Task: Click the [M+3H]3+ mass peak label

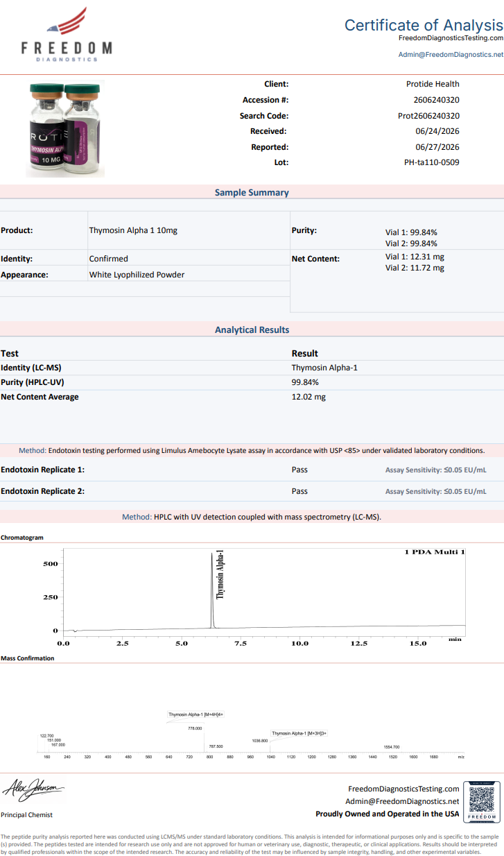Action: [299, 733]
